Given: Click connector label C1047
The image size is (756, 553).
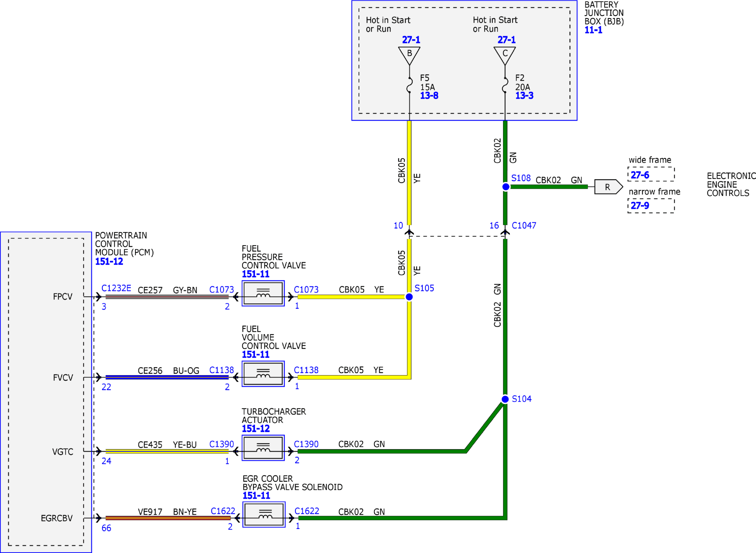Looking at the screenshot, I should pyautogui.click(x=524, y=226).
